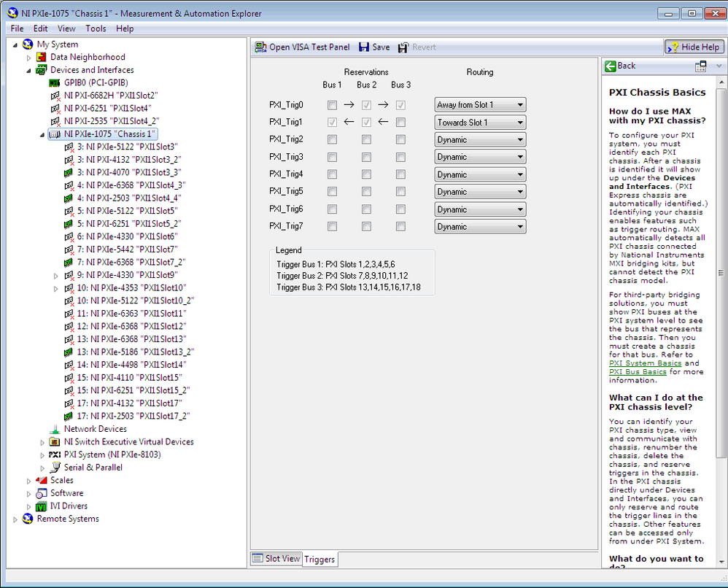Viewport: 728px width, 588px height.
Task: Click the PXI System icon
Action: (x=55, y=454)
